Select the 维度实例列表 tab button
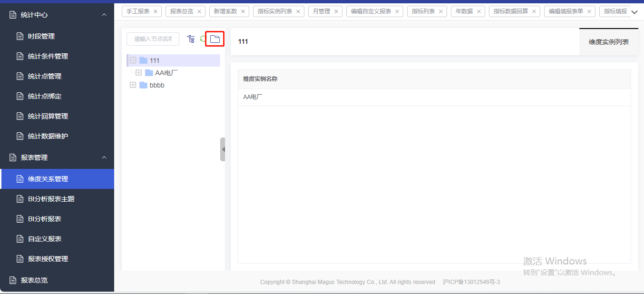This screenshot has height=294, width=644. coord(608,42)
